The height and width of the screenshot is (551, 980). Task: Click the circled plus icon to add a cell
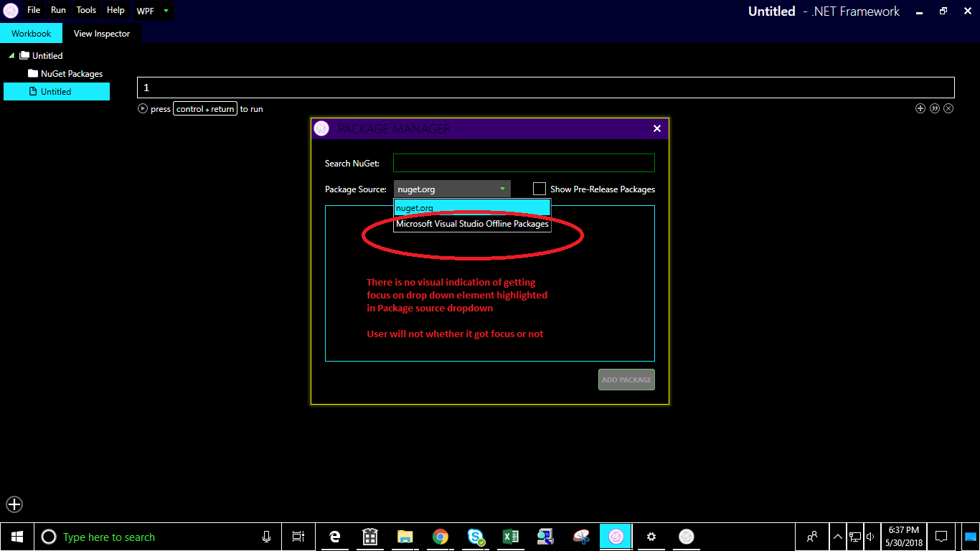920,108
